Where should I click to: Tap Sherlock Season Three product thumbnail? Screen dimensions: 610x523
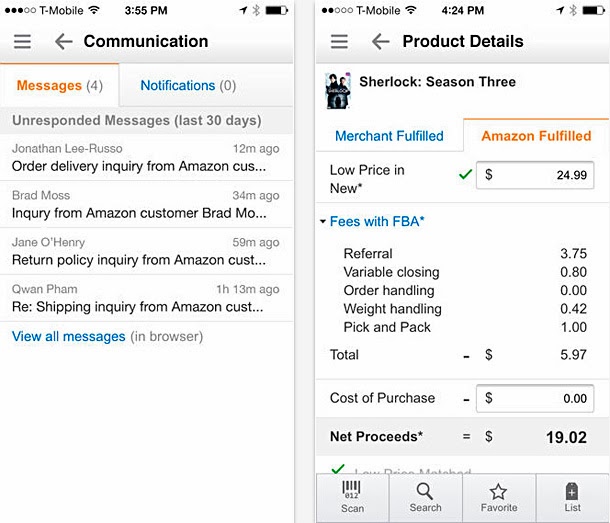[338, 90]
